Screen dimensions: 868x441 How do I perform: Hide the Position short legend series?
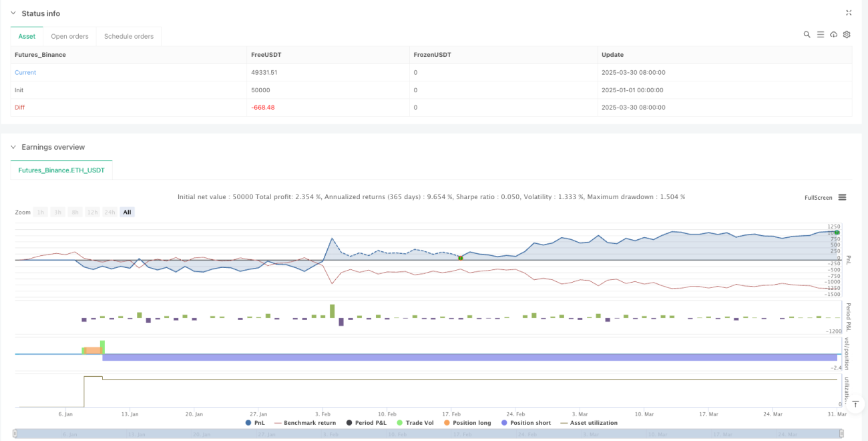coord(525,423)
